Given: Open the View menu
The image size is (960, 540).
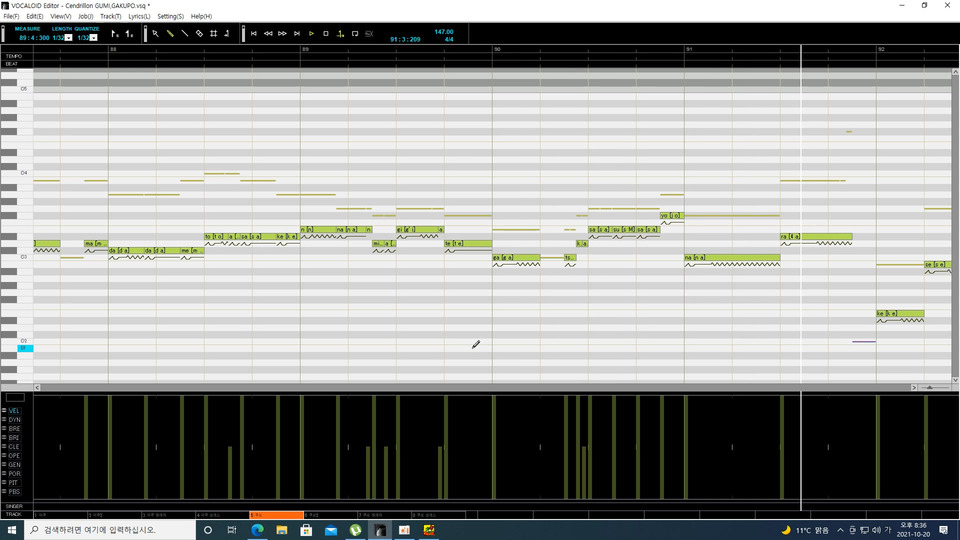Looking at the screenshot, I should [61, 17].
